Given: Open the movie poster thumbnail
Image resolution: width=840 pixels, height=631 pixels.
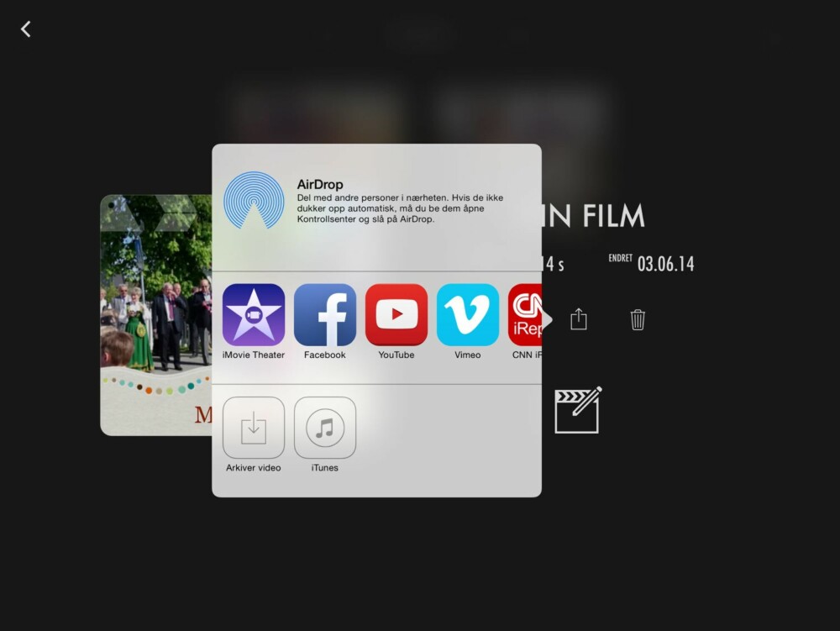Looking at the screenshot, I should pyautogui.click(x=156, y=315).
